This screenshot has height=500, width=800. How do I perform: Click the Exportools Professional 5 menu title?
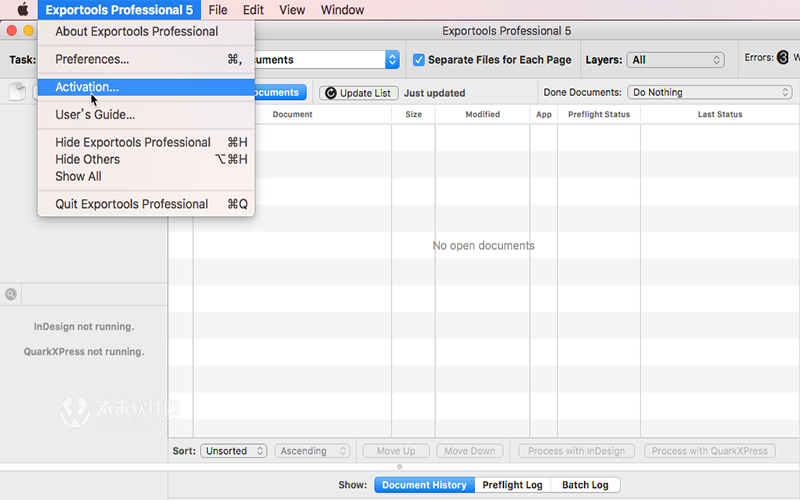[x=119, y=10]
